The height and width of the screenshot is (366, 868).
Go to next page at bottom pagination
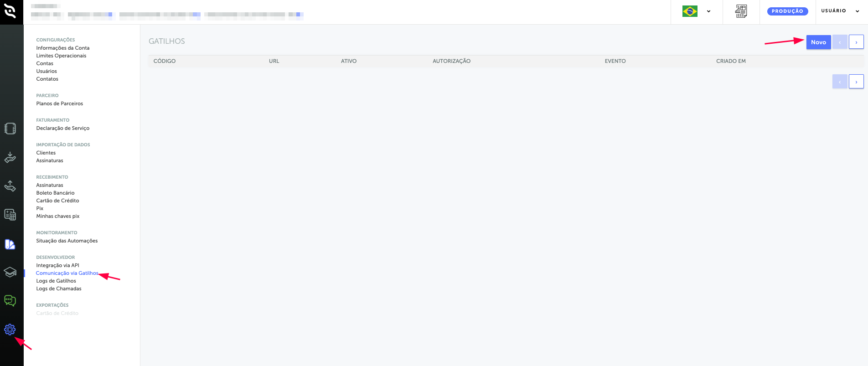tap(856, 82)
